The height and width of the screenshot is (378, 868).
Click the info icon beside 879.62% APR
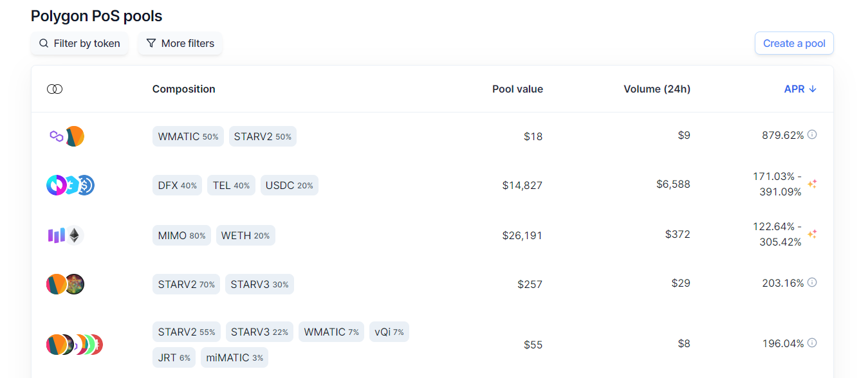(812, 135)
